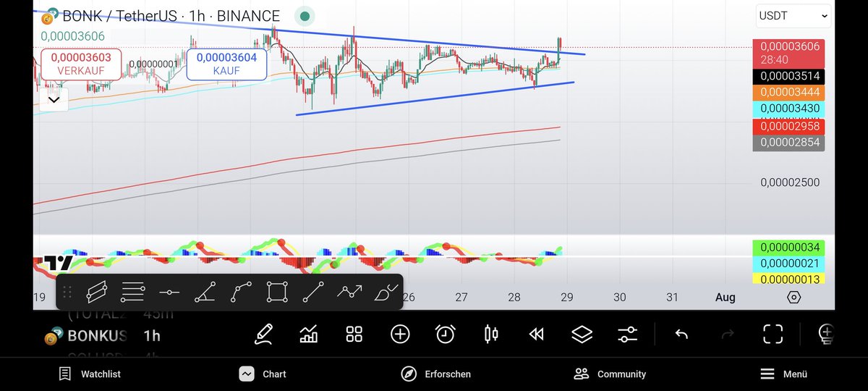Screen dimensions: 868x391
Task: Select the orange 0,00003444 price label
Action: (788, 92)
